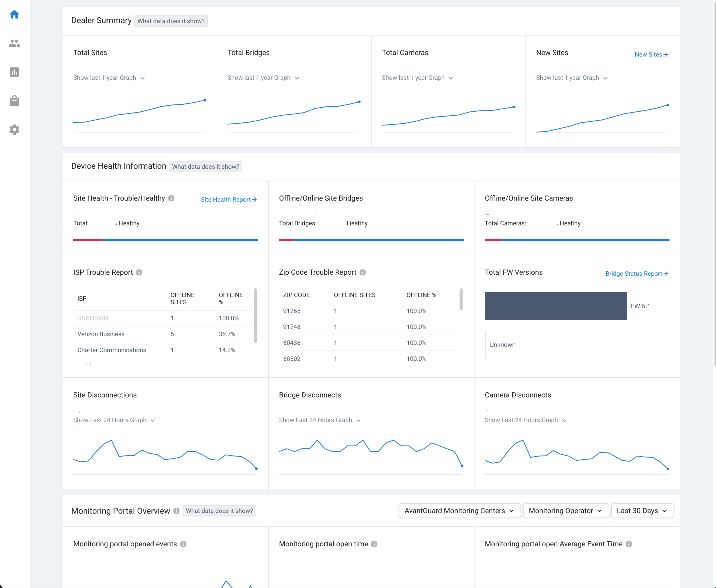Expand Total Sites graph range dropdown
The height and width of the screenshot is (588, 716).
(x=109, y=78)
